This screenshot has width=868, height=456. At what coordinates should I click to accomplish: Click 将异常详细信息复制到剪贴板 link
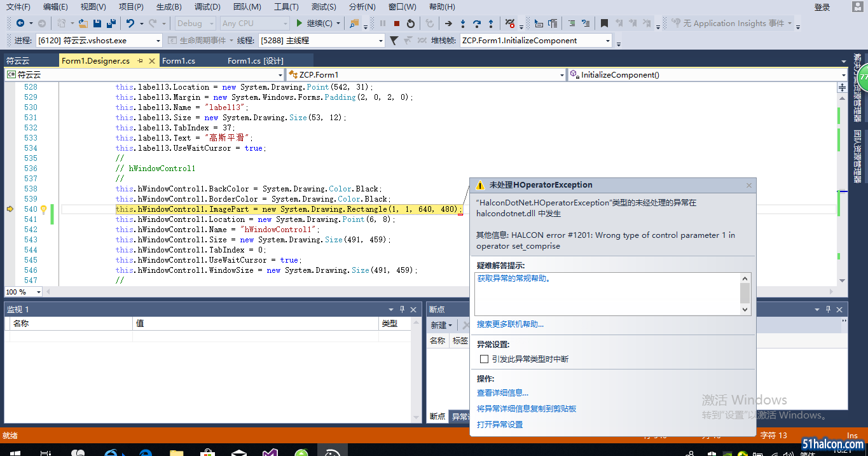[x=527, y=409]
